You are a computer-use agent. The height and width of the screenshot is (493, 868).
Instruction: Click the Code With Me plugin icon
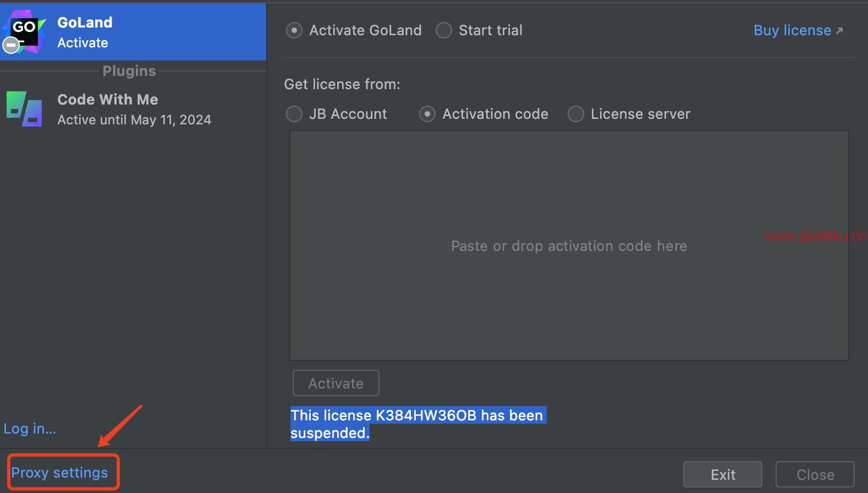[x=24, y=109]
